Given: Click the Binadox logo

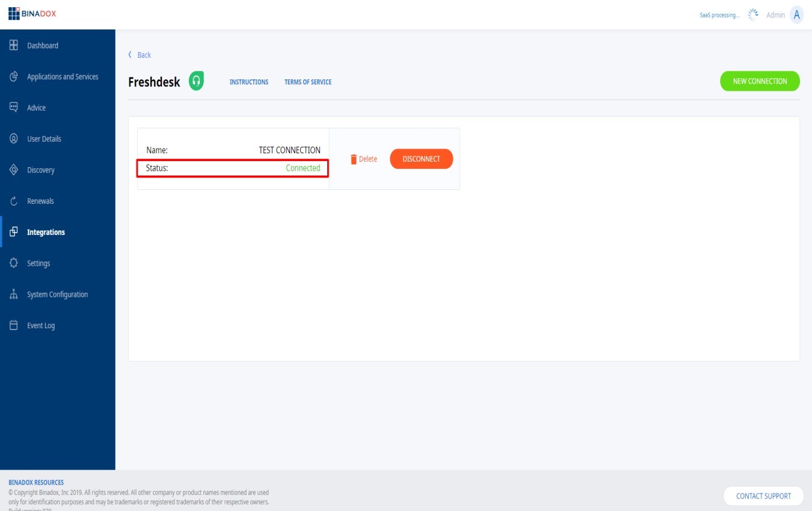Looking at the screenshot, I should pyautogui.click(x=32, y=14).
